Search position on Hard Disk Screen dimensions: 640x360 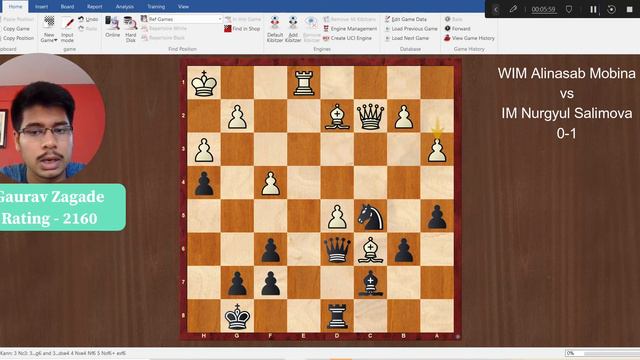coord(130,29)
